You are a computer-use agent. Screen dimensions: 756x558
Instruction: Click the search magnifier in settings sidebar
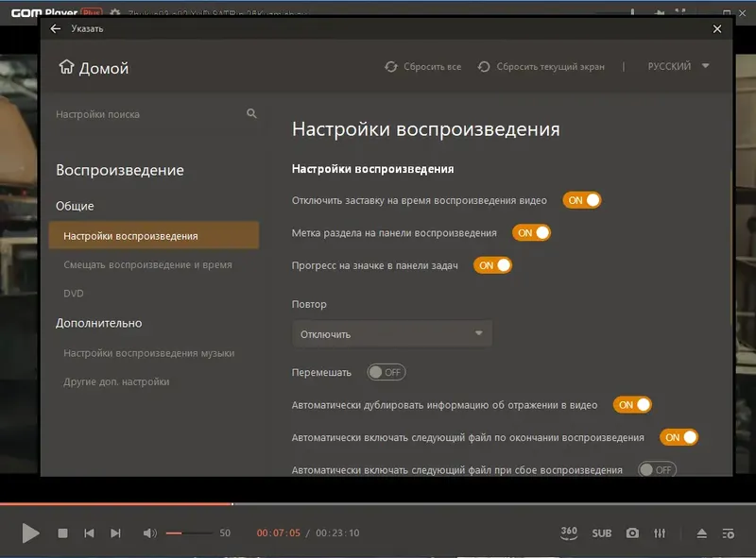tap(251, 113)
